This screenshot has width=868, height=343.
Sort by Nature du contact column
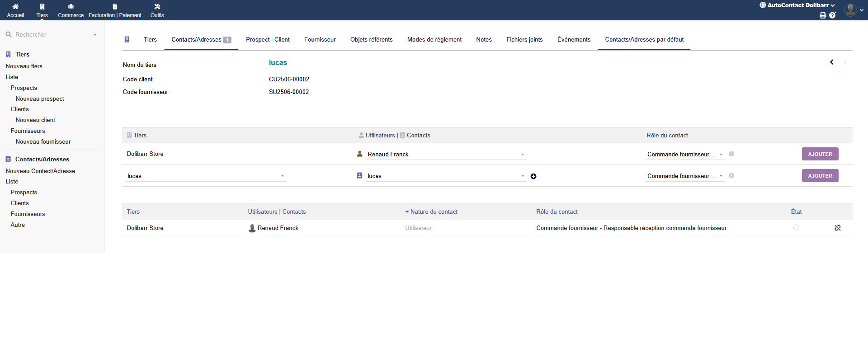tap(434, 212)
